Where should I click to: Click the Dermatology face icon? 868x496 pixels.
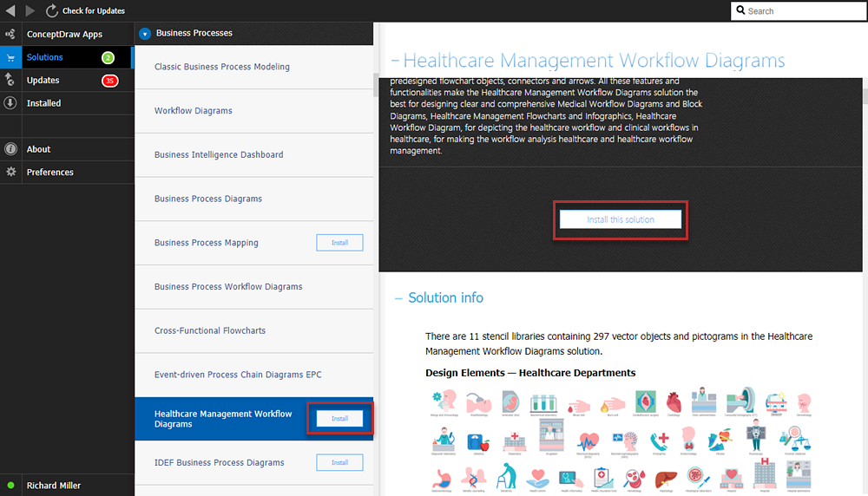click(x=804, y=404)
